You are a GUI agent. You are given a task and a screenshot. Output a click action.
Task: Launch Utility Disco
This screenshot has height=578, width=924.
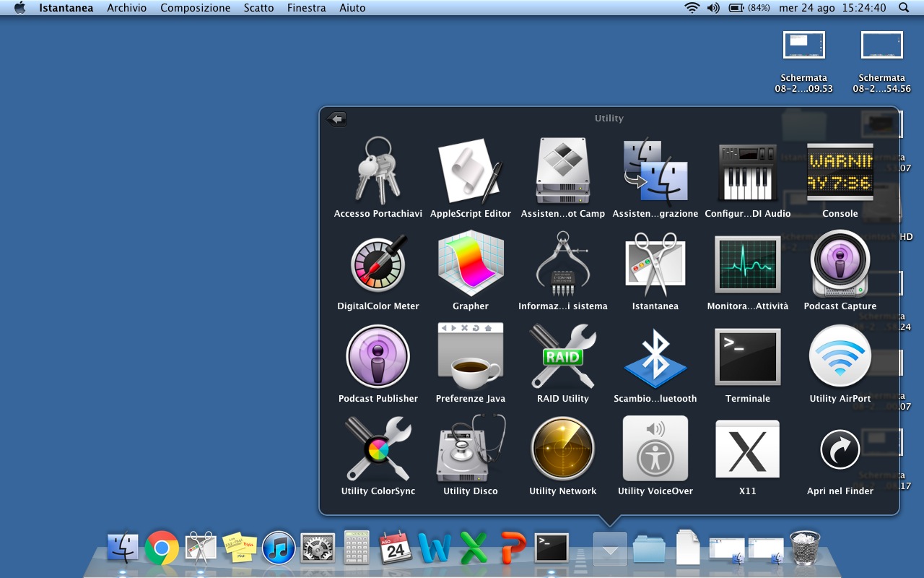[x=471, y=448]
